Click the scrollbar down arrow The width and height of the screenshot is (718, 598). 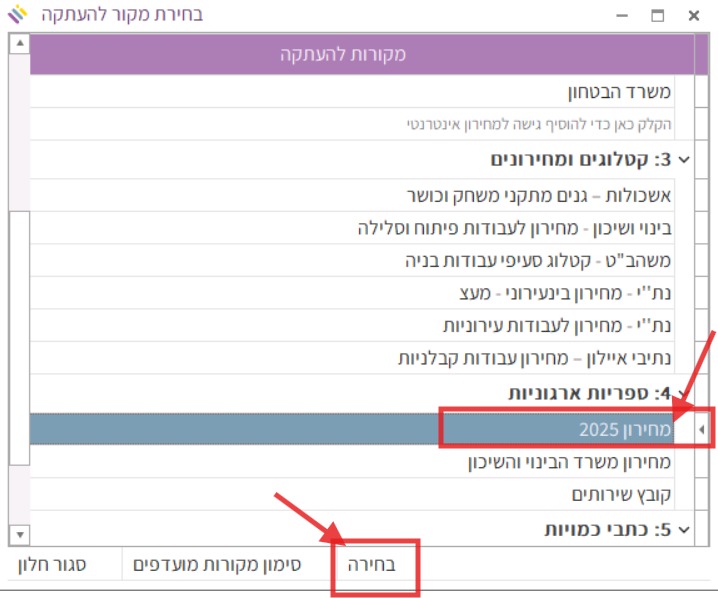(x=19, y=534)
